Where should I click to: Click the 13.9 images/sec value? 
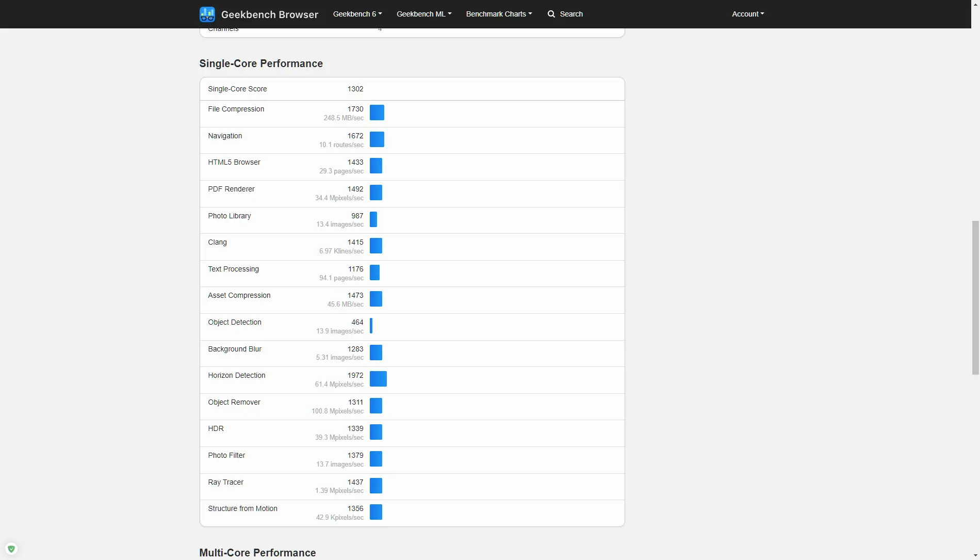[340, 331]
